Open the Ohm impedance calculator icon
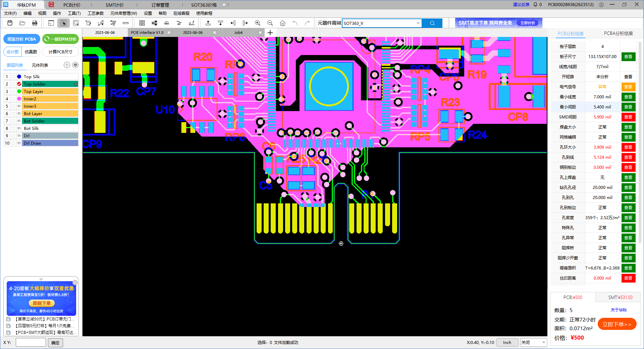This screenshot has height=349, width=644. [x=167, y=23]
